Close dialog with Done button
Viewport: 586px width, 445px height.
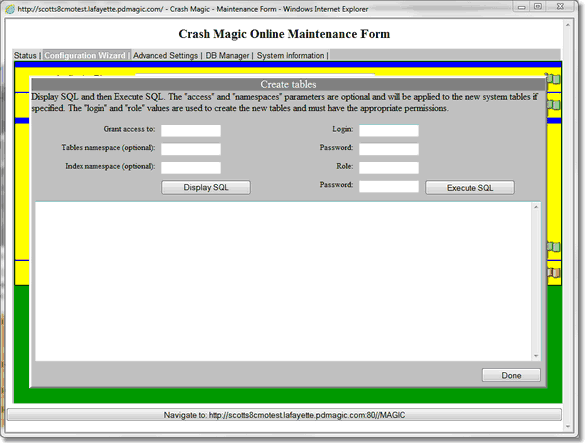(511, 376)
